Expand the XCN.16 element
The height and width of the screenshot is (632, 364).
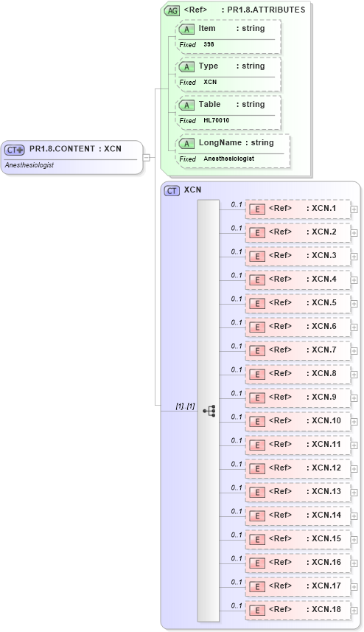(x=354, y=563)
